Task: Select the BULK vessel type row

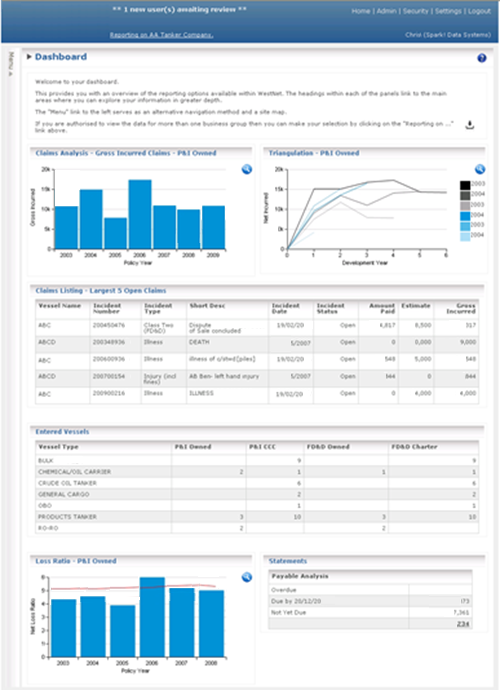Action: pyautogui.click(x=257, y=460)
